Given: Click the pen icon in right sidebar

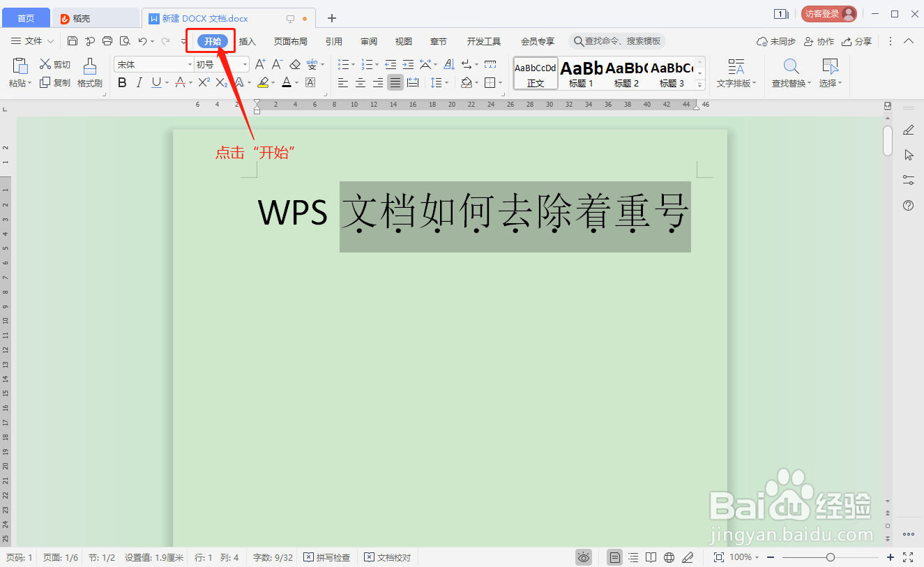Looking at the screenshot, I should tap(908, 130).
